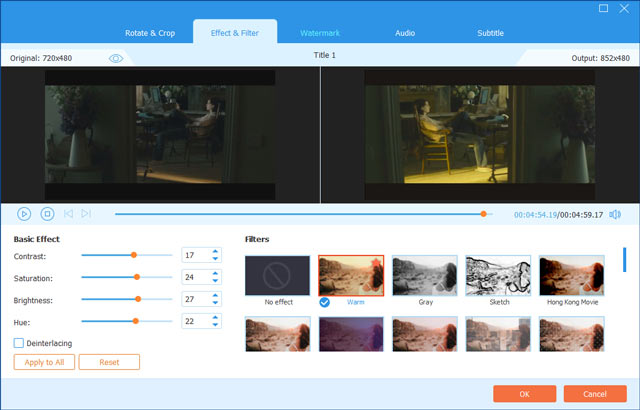The width and height of the screenshot is (640, 410).
Task: Toggle the original preview eye icon
Action: click(x=116, y=58)
